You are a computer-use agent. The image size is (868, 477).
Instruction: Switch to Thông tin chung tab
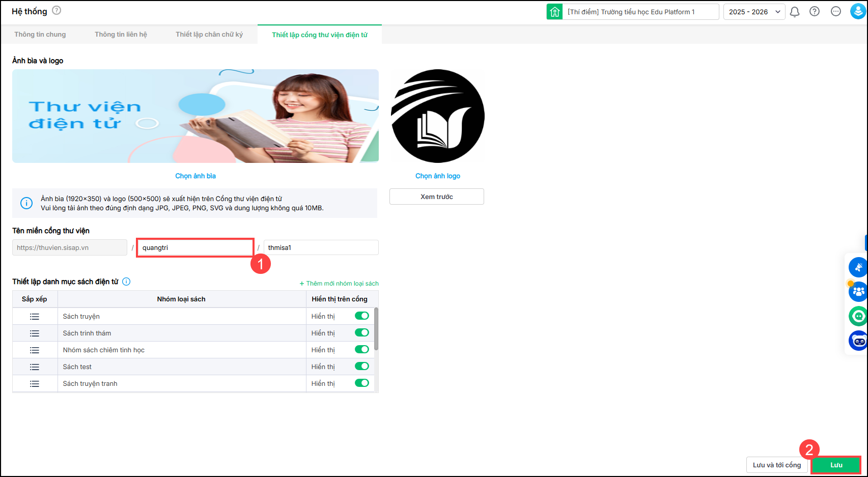pos(40,35)
